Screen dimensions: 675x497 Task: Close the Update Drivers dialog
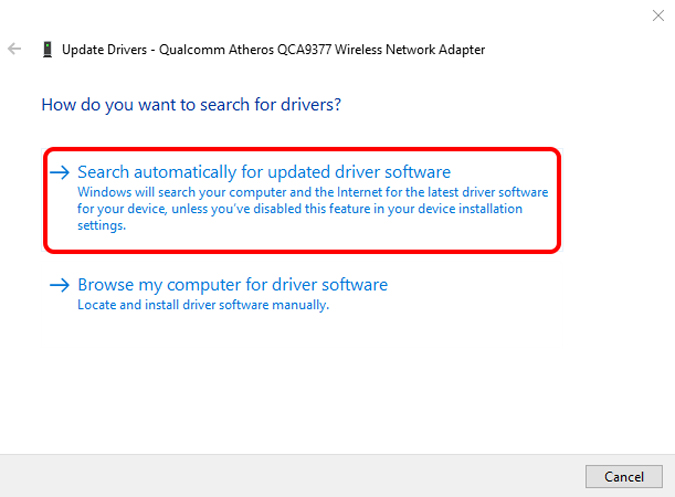(658, 16)
